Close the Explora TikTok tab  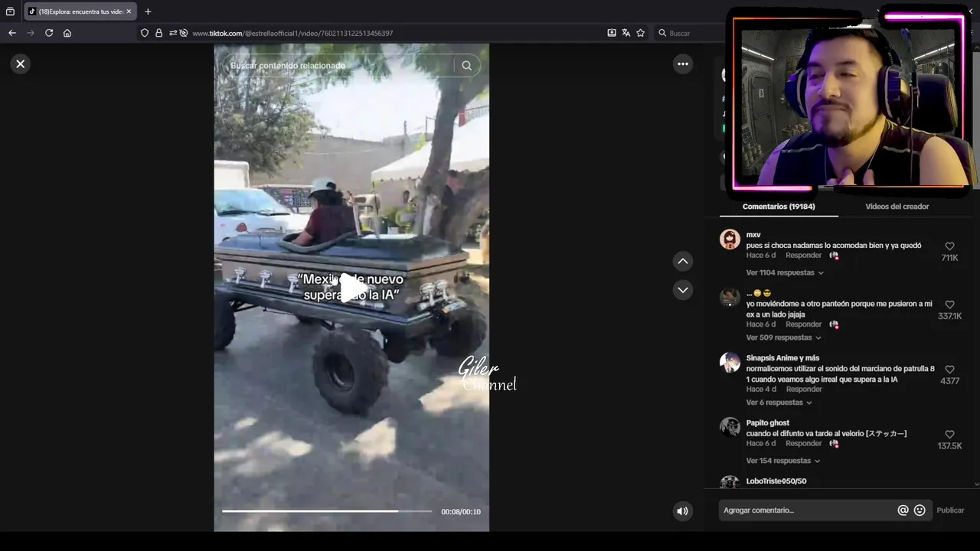(x=129, y=11)
